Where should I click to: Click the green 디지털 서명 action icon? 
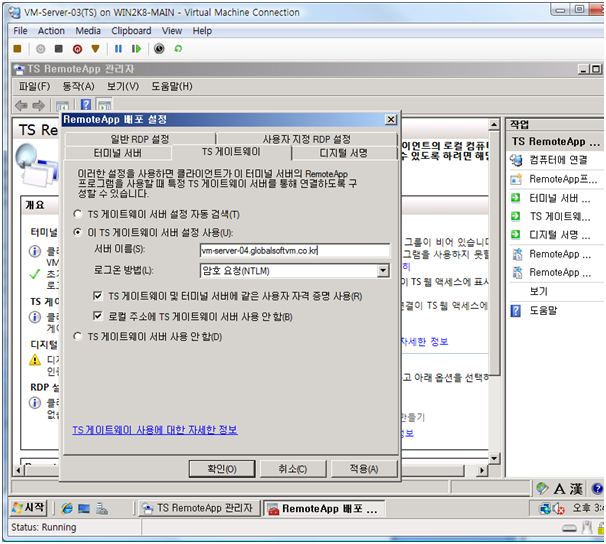point(516,234)
